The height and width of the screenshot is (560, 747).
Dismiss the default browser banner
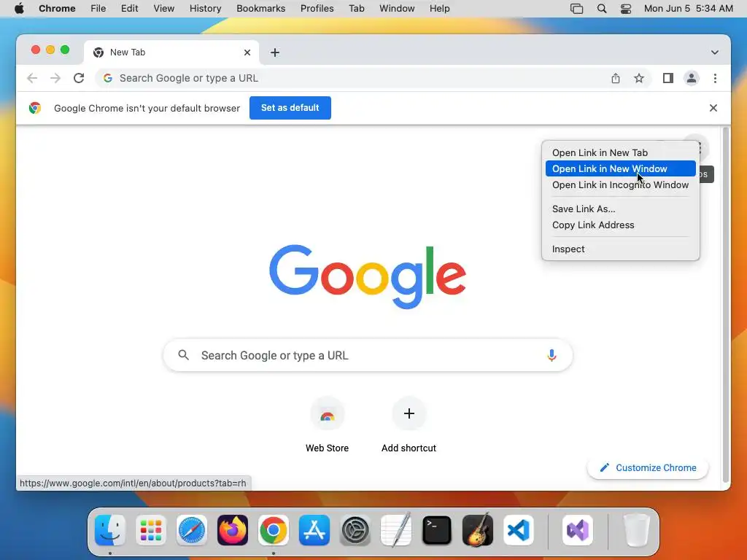pos(713,108)
